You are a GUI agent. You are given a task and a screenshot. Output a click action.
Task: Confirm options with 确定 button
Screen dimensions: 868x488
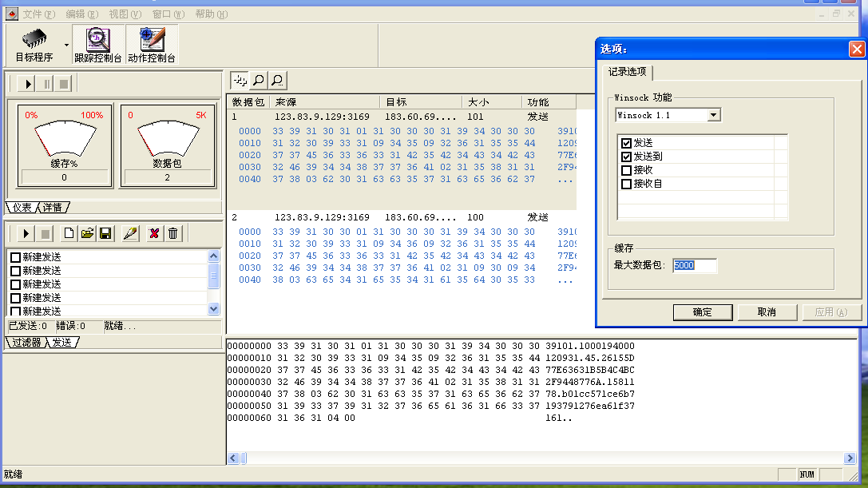pyautogui.click(x=703, y=311)
